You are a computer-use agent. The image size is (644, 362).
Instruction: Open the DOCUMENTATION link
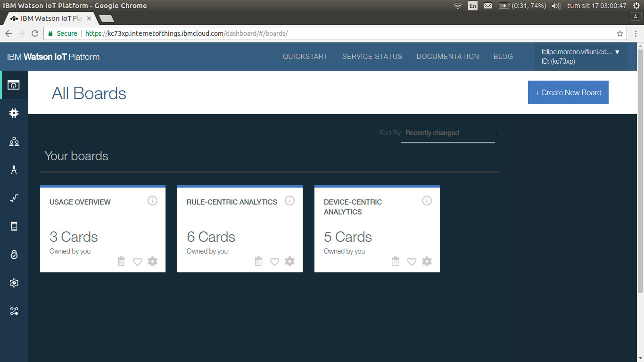point(448,57)
